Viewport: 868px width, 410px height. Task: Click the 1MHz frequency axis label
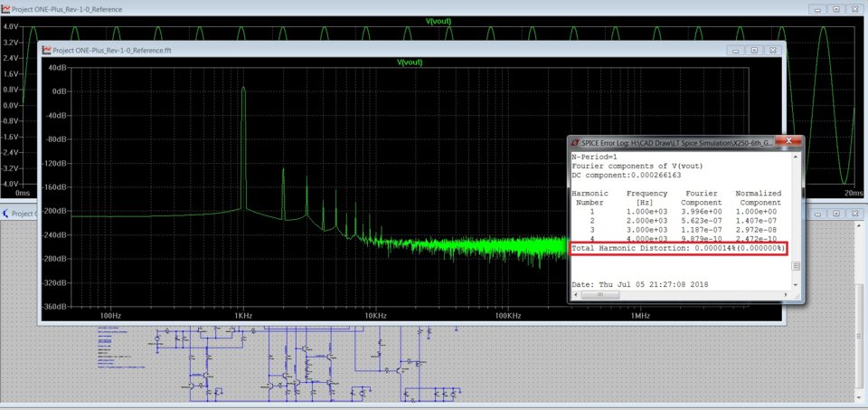pyautogui.click(x=640, y=316)
